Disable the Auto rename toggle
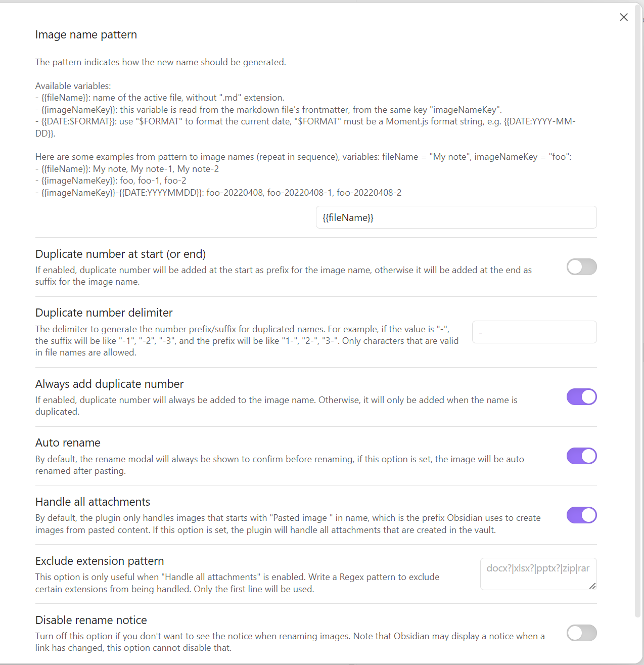The width and height of the screenshot is (644, 665). [x=581, y=456]
